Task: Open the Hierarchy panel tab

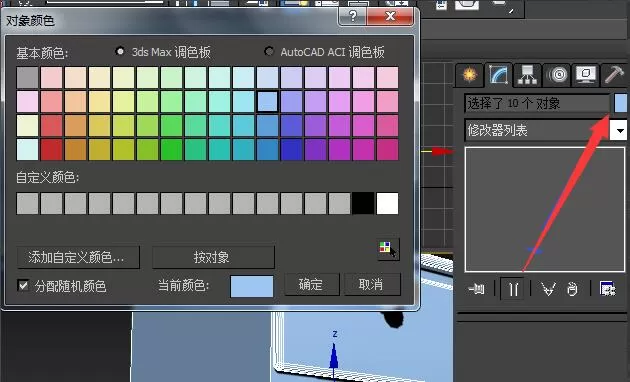Action: [527, 75]
